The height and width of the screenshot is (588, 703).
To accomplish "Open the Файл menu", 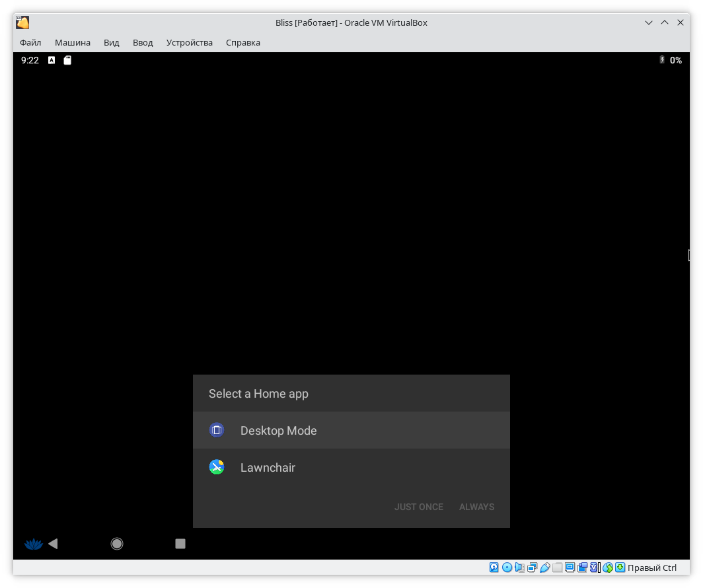I will (x=30, y=42).
